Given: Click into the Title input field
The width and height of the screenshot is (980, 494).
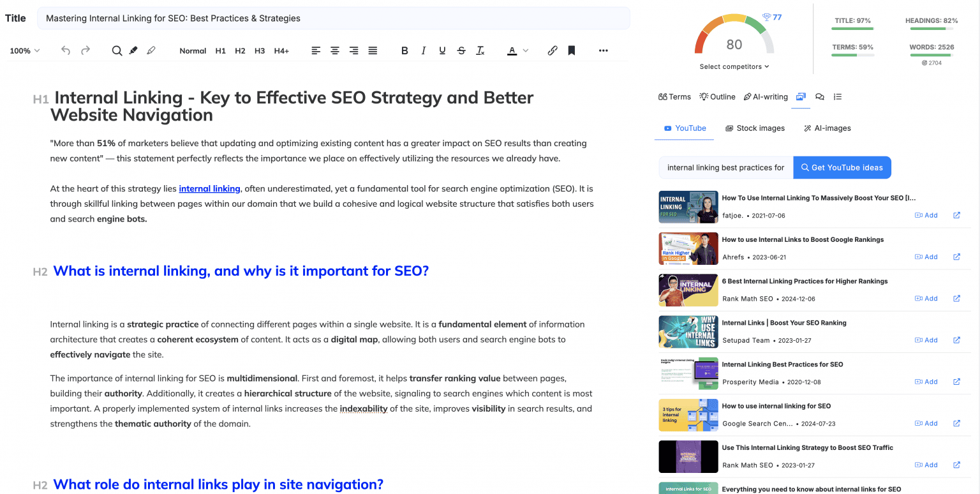Looking at the screenshot, I should coord(333,18).
